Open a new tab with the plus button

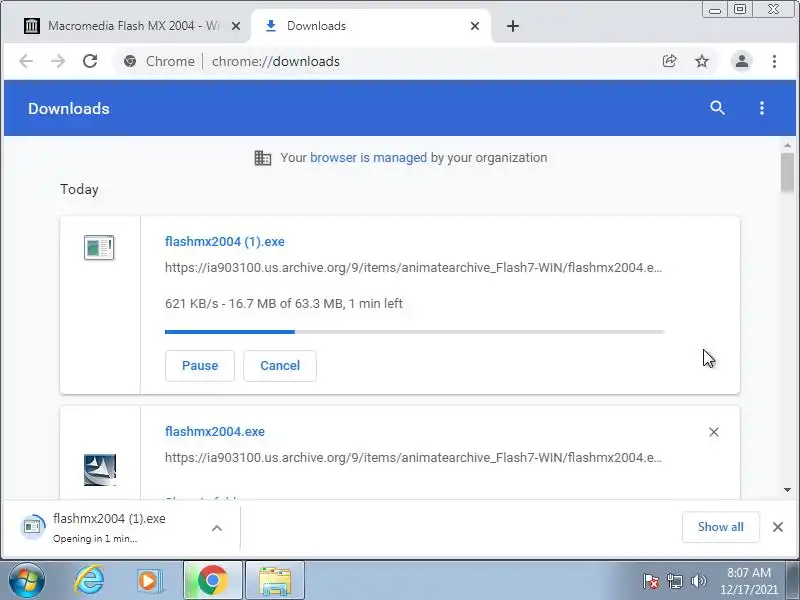coord(513,26)
